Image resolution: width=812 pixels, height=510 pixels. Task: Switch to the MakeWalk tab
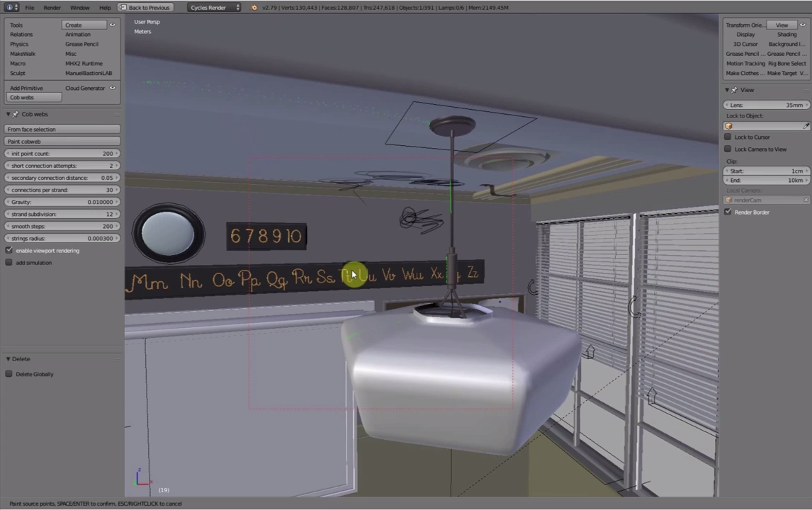[x=23, y=54]
